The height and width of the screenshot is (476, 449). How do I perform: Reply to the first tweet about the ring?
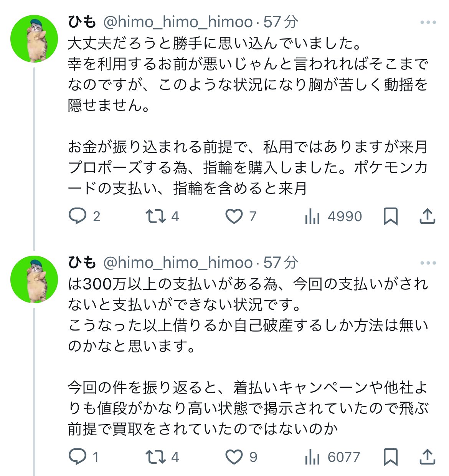[78, 217]
